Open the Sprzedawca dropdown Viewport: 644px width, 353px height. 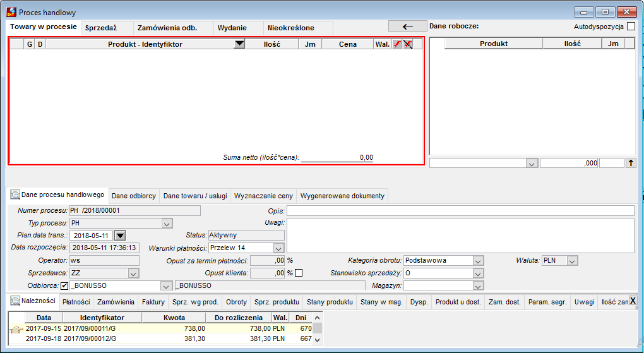tap(133, 273)
